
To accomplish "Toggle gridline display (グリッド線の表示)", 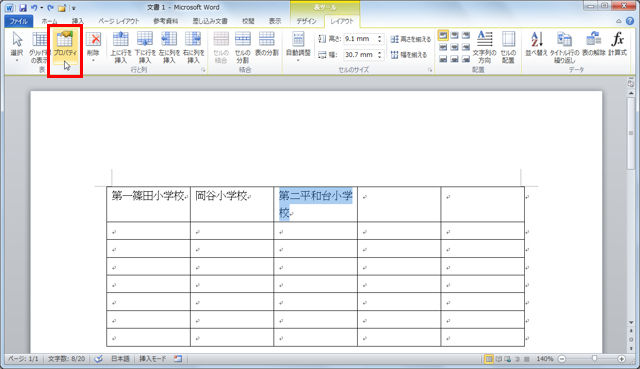I will click(x=39, y=47).
